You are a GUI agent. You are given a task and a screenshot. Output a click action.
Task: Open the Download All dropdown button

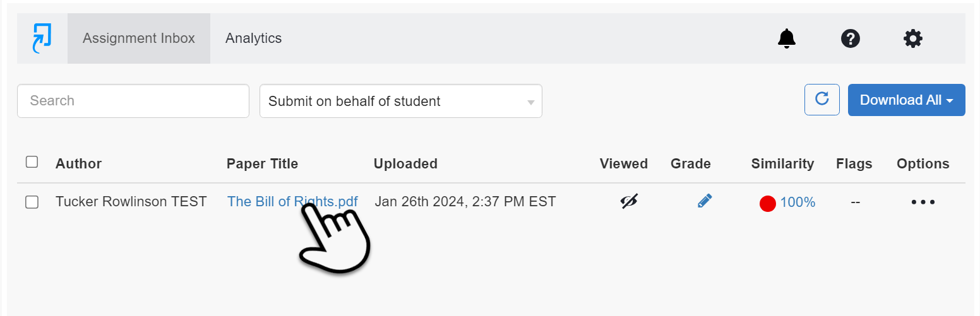[906, 100]
